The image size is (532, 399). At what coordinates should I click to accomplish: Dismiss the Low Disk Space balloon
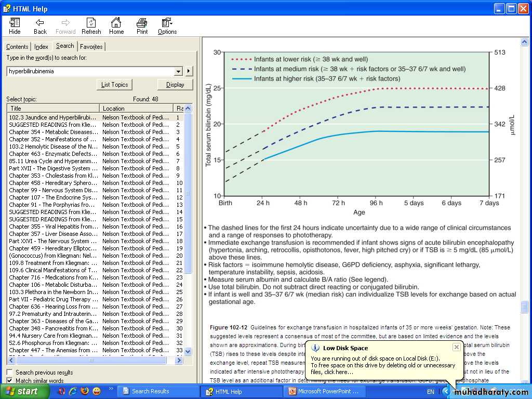456,347
